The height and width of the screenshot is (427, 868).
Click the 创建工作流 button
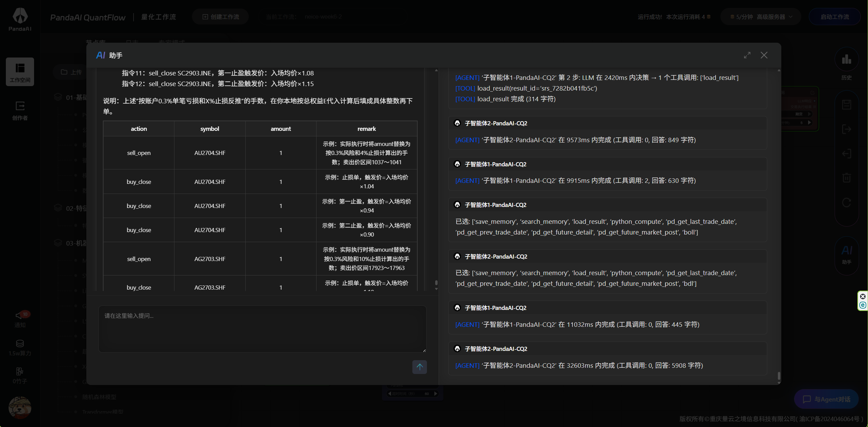(x=221, y=17)
